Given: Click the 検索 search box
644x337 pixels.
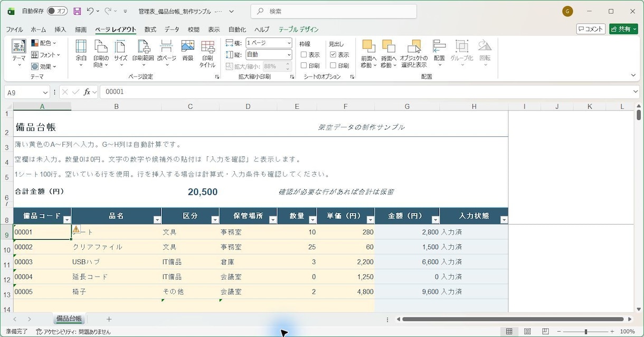Looking at the screenshot, I should pos(334,11).
